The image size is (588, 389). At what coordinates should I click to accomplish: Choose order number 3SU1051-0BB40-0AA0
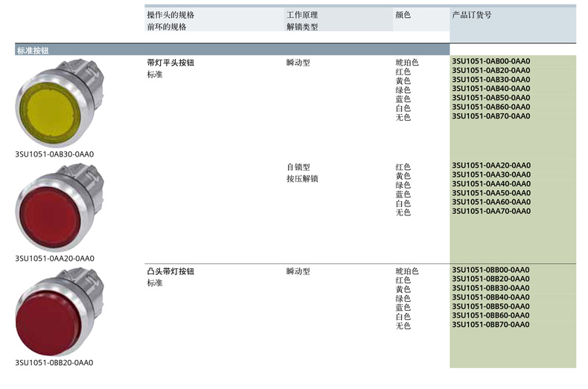[x=490, y=297]
